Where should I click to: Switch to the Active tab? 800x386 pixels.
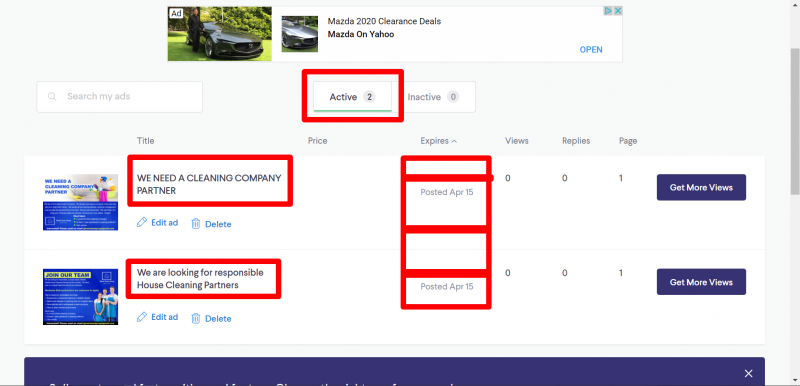point(353,96)
